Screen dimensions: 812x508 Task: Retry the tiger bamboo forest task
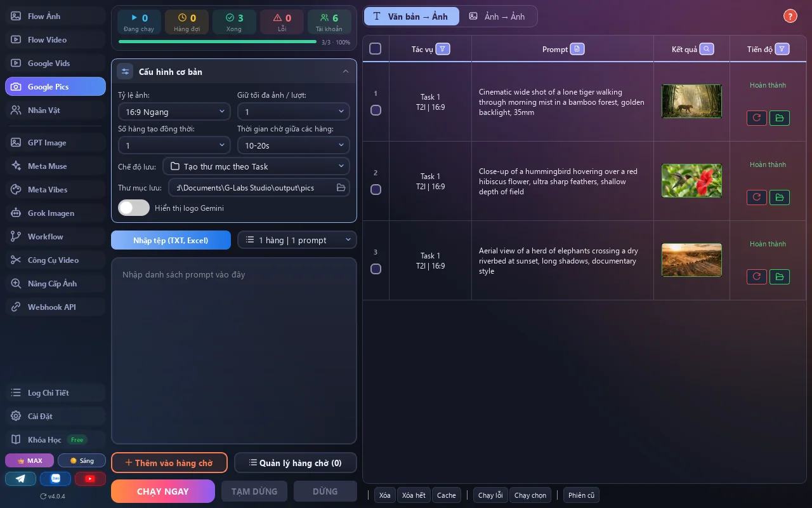pos(757,117)
